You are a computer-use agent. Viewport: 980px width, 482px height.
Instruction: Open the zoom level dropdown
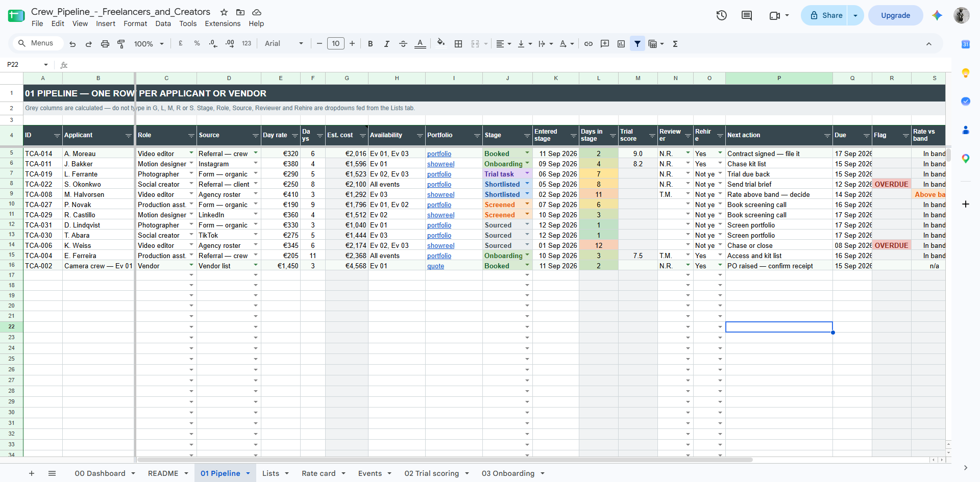tap(149, 44)
